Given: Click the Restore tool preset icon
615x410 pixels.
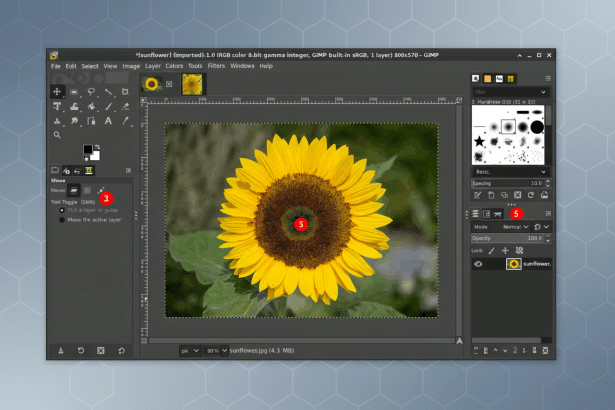Looking at the screenshot, I should point(81,350).
